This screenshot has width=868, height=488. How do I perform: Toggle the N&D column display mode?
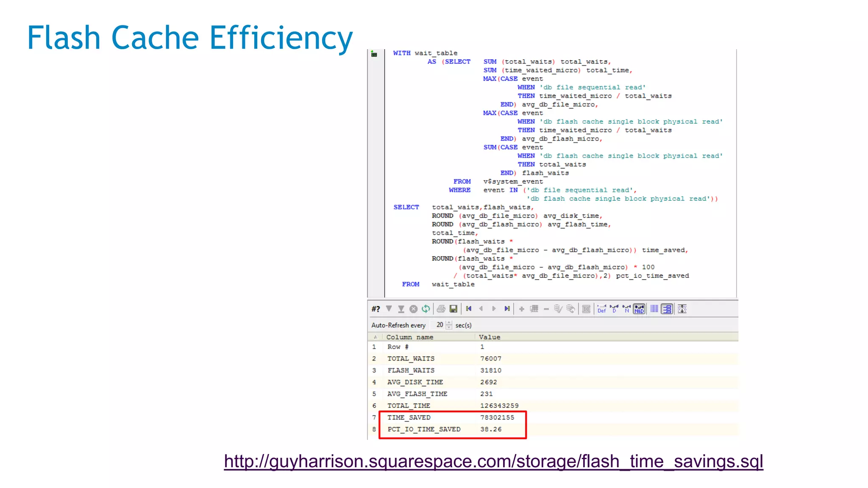[x=639, y=309]
